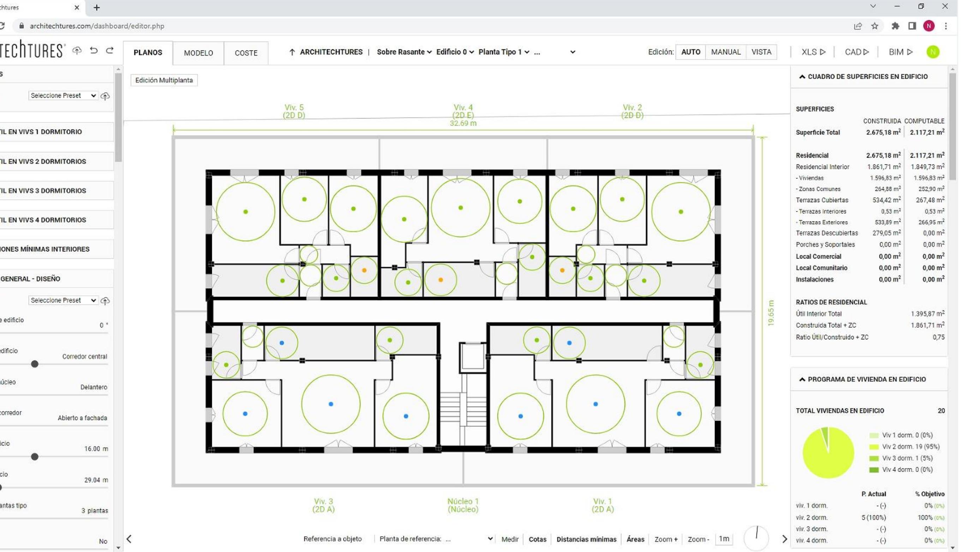980x552 pixels.
Task: Click the cloud upload icon beside the logo
Action: tap(77, 50)
